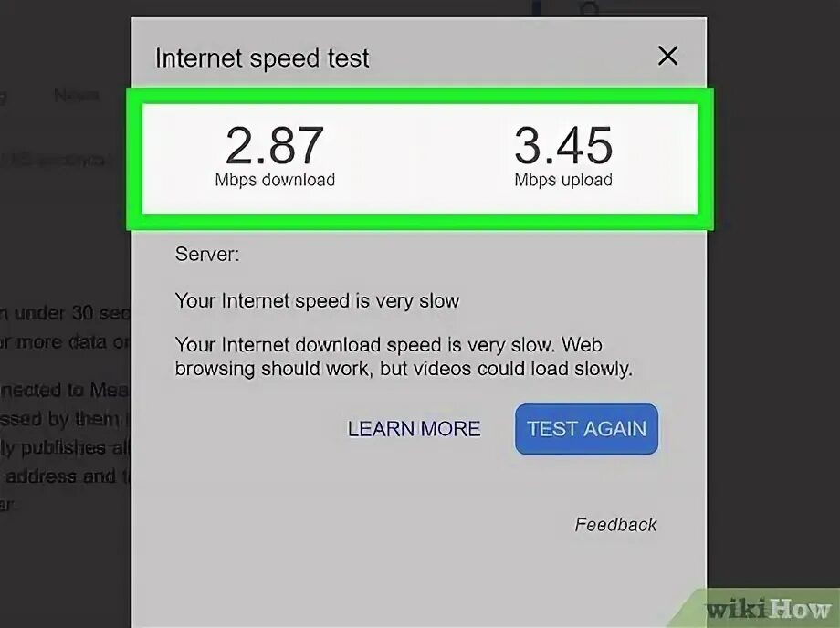The image size is (840, 628).
Task: Click the wikiHow watermark logo
Action: pos(768,609)
